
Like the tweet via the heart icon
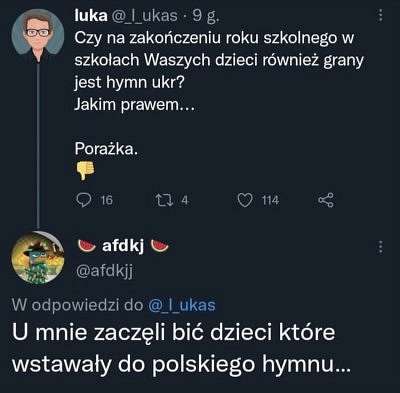245,200
